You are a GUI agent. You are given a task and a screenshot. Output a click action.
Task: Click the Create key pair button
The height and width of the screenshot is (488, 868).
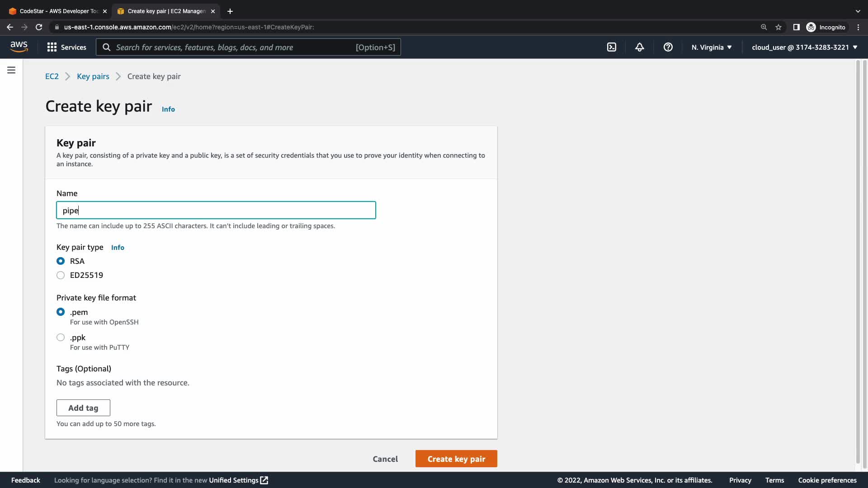tap(456, 459)
